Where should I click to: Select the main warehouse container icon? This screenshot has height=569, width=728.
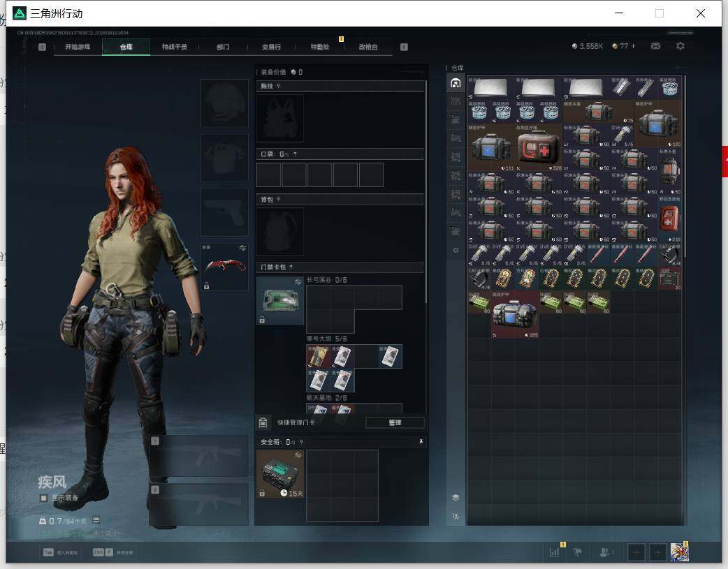pyautogui.click(x=456, y=83)
